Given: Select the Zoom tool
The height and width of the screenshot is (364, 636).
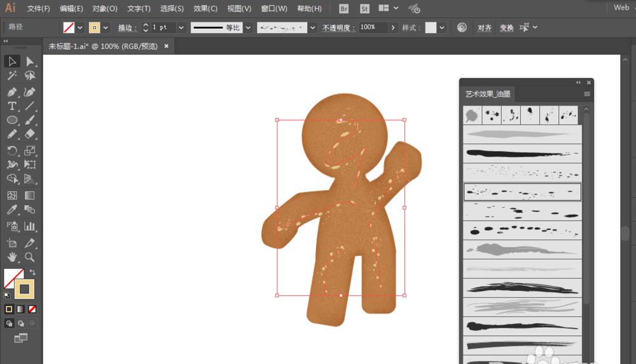Looking at the screenshot, I should pyautogui.click(x=30, y=257).
